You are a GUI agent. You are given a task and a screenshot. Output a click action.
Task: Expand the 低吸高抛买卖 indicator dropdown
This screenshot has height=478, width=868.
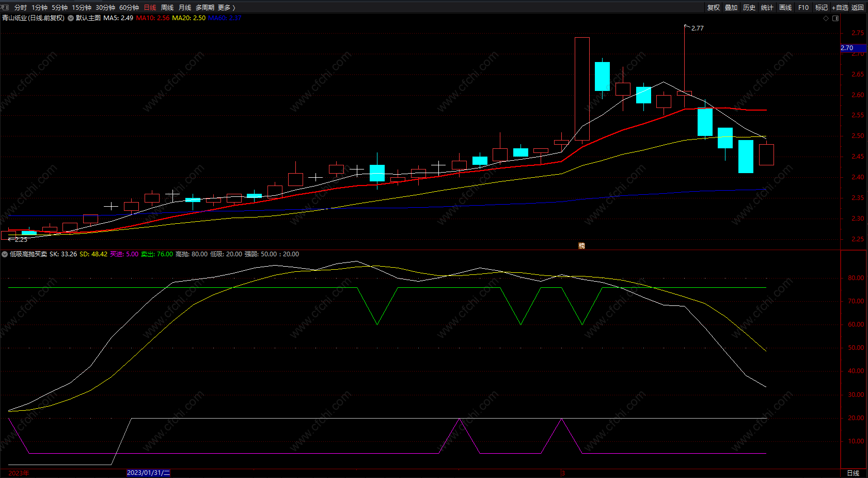(5, 254)
